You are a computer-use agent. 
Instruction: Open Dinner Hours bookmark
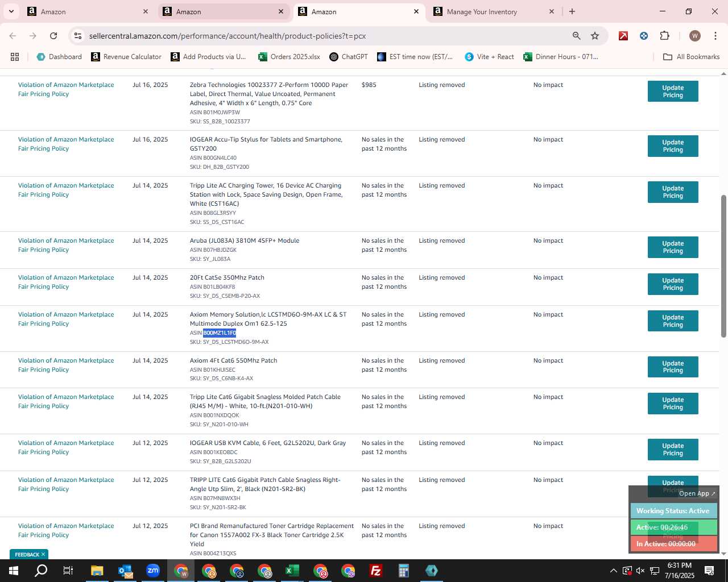coord(561,57)
